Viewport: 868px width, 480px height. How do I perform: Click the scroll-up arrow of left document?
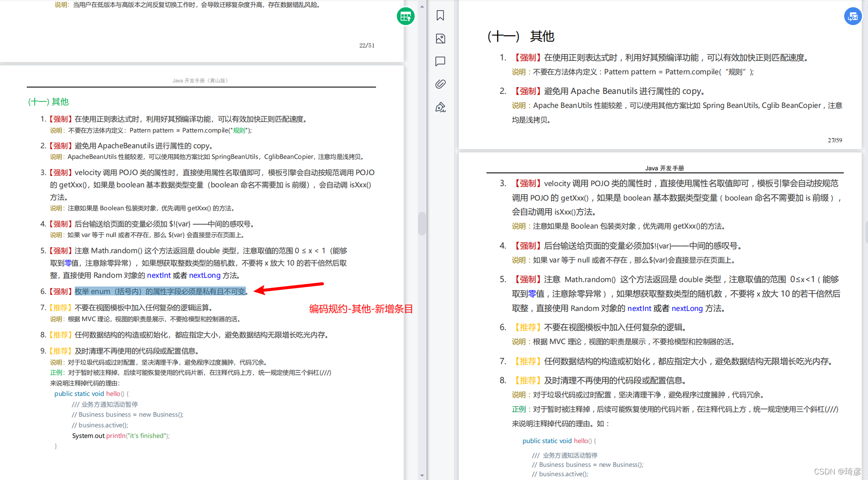421,6
